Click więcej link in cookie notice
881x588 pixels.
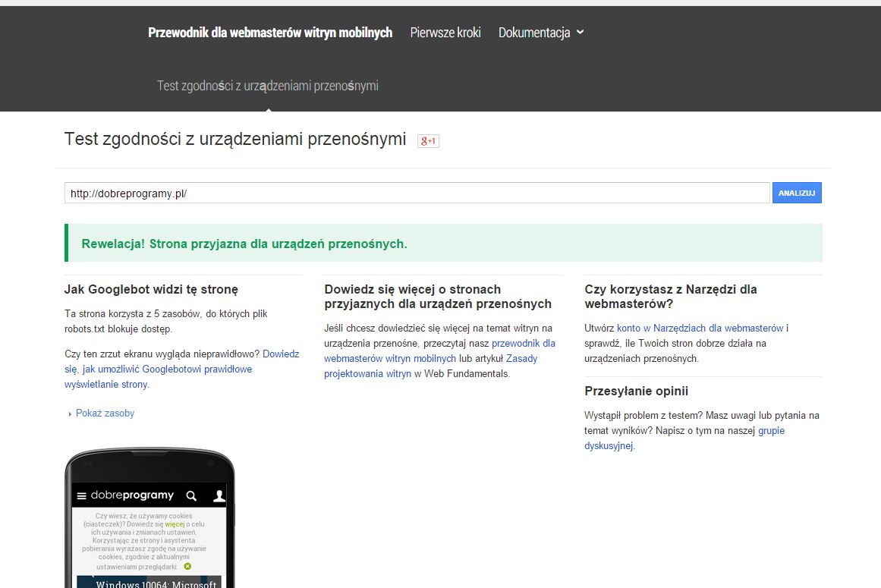(x=175, y=524)
